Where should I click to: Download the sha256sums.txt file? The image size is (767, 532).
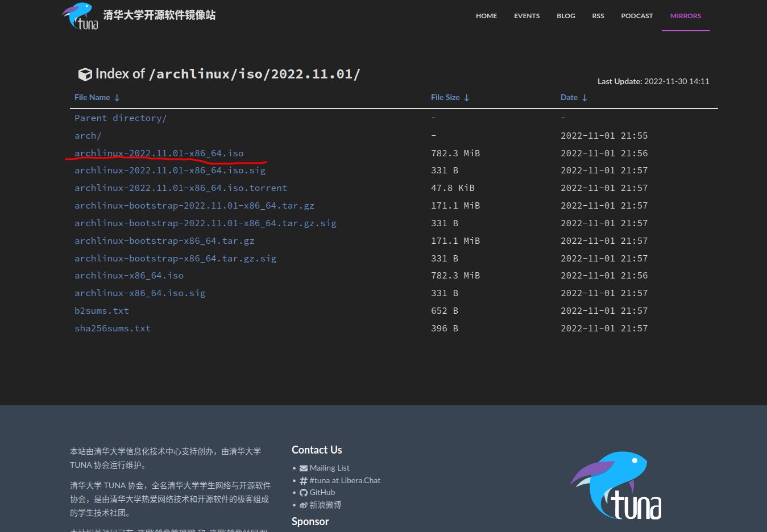[113, 329]
